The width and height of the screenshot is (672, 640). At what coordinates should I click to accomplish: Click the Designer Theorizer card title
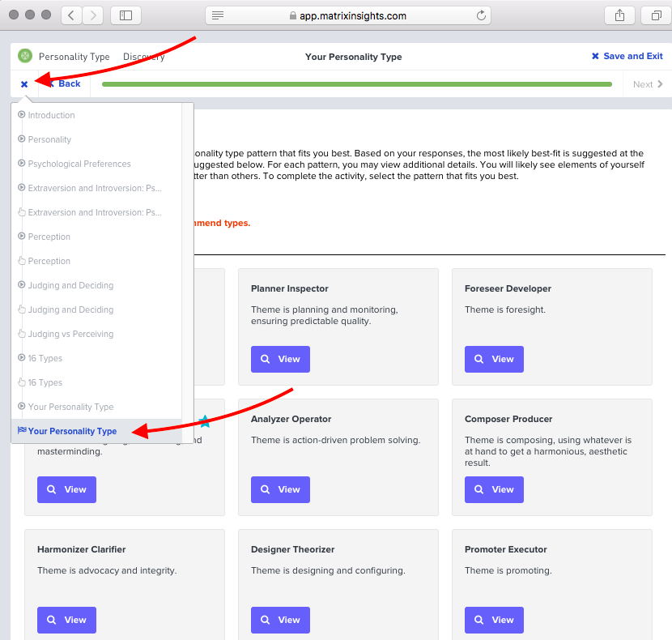293,549
